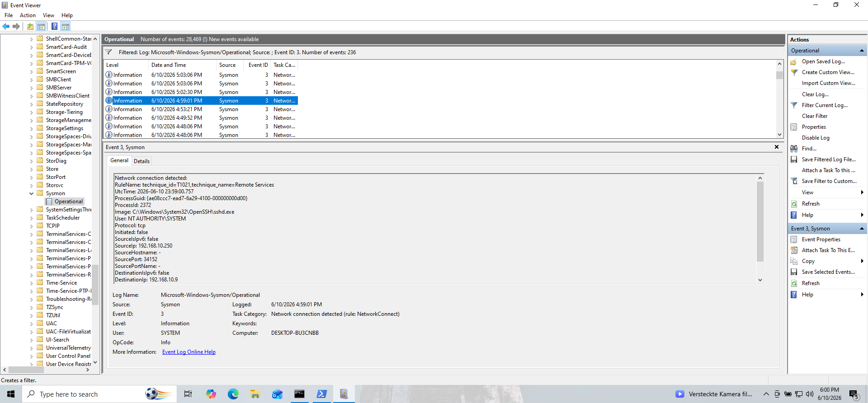Click Disable Log in the Actions pane
868x403 pixels.
point(816,138)
